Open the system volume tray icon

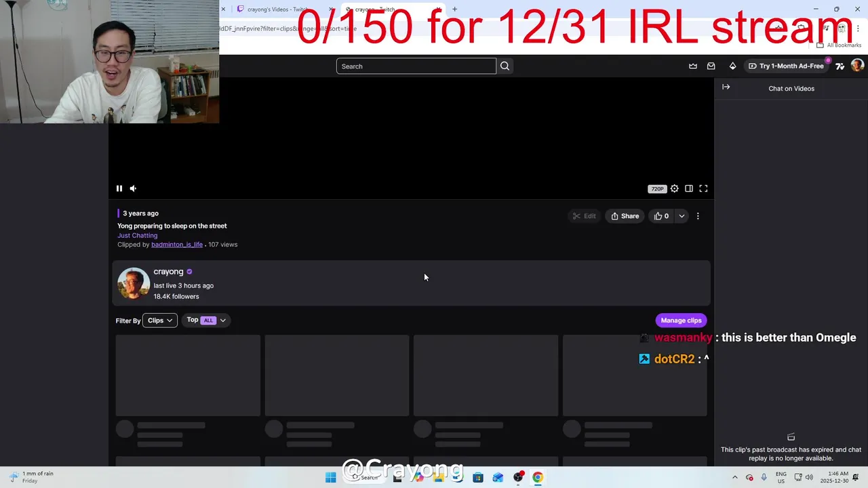809,477
